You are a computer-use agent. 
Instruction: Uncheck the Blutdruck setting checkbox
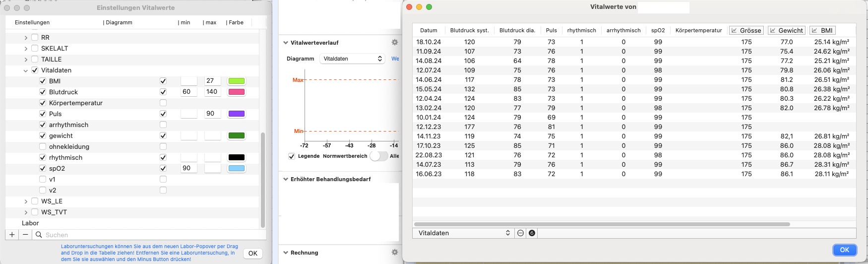click(43, 92)
